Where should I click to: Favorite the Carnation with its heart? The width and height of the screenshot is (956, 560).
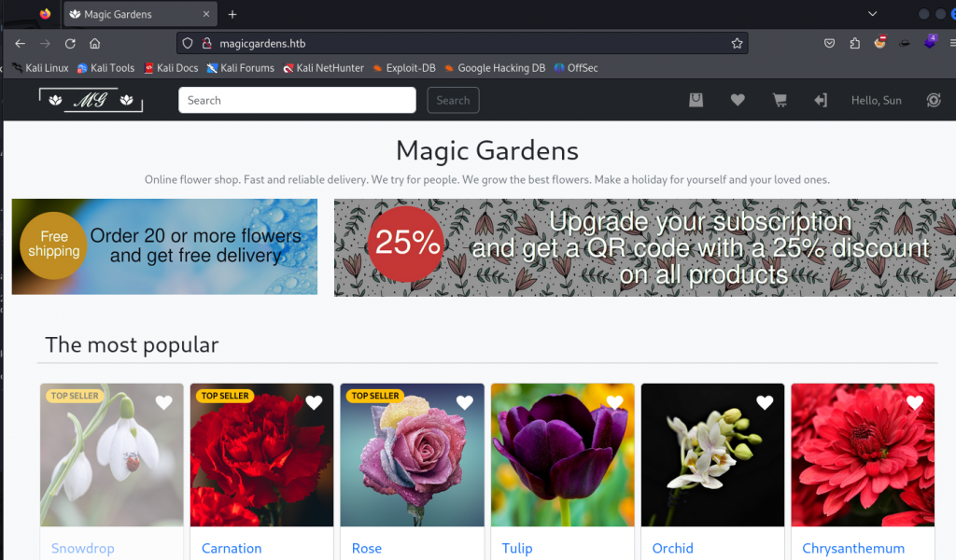click(x=314, y=402)
